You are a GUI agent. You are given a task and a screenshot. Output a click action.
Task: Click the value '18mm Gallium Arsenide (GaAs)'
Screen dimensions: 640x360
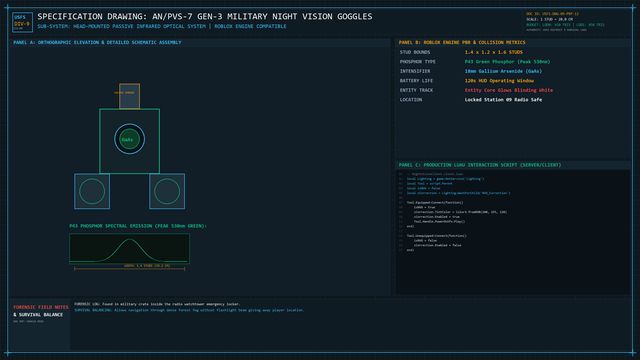click(503, 71)
